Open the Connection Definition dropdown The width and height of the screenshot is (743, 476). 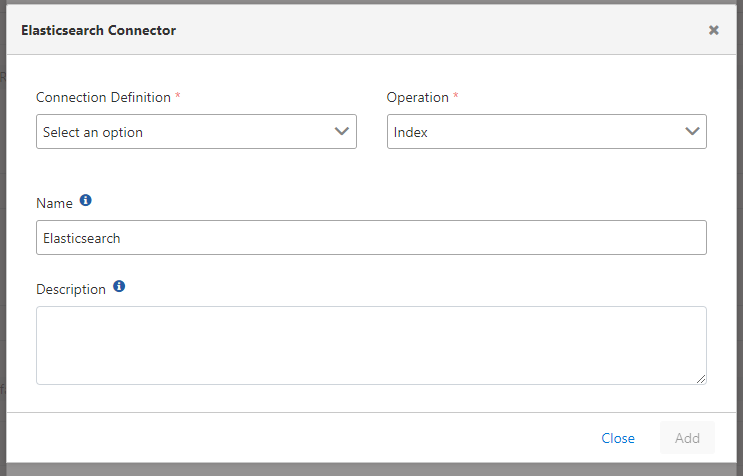point(196,132)
